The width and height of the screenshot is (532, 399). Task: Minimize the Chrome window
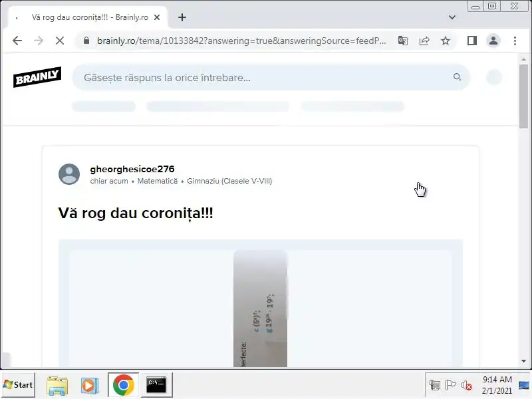tap(475, 6)
